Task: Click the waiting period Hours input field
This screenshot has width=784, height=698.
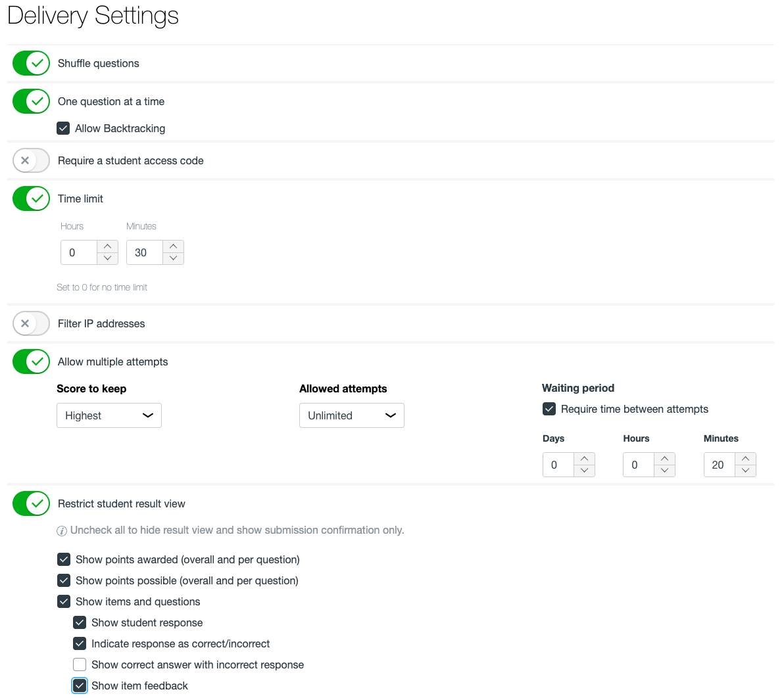Action: point(639,465)
